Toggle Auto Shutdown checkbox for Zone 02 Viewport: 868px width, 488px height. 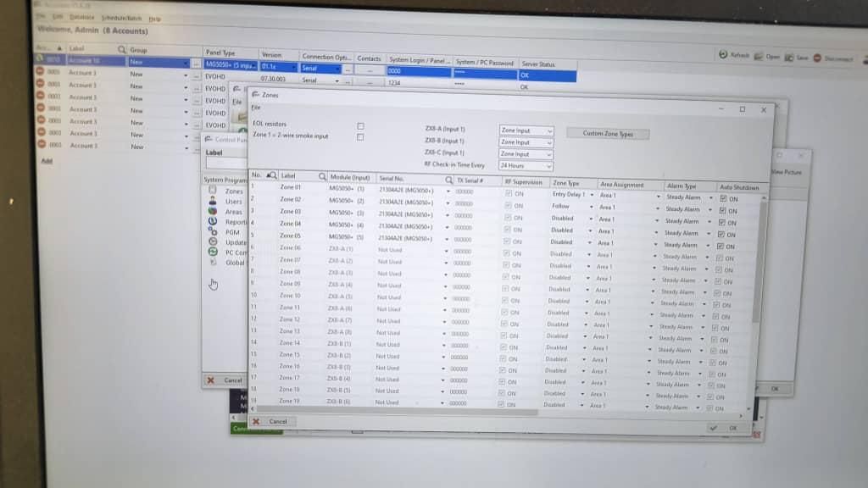pos(722,210)
